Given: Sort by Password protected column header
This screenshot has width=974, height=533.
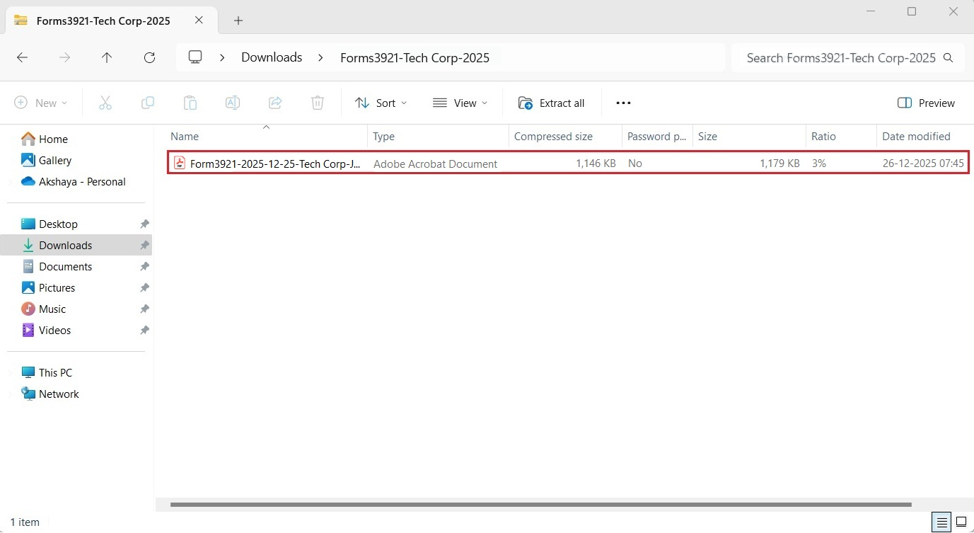Looking at the screenshot, I should (657, 136).
